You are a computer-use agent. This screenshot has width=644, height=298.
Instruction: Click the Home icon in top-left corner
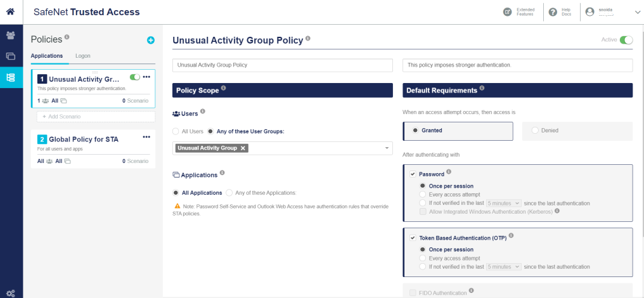[x=11, y=11]
